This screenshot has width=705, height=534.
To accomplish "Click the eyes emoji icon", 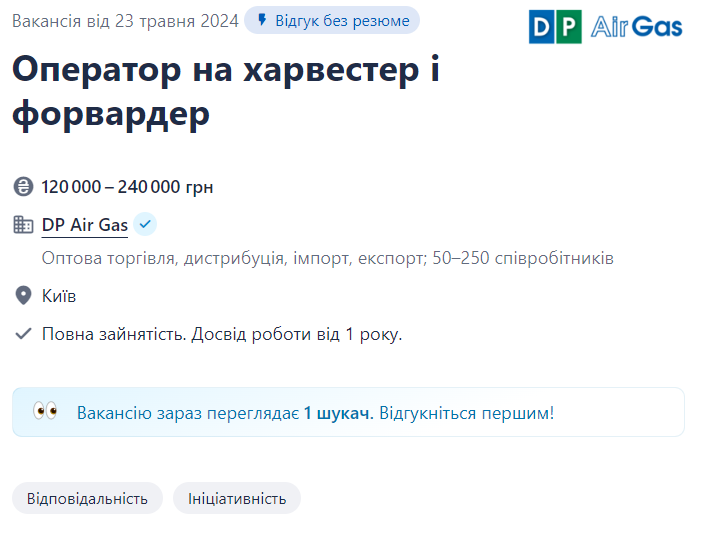I will 45,412.
